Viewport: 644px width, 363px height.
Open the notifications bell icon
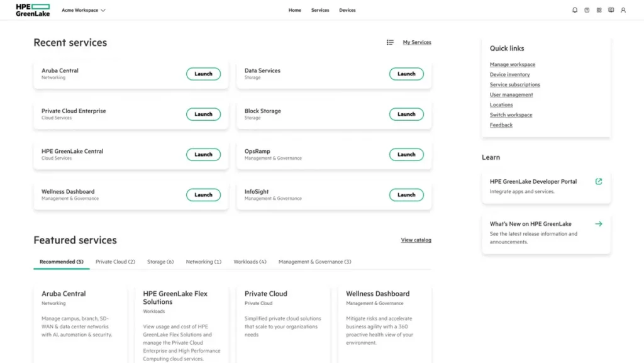575,10
